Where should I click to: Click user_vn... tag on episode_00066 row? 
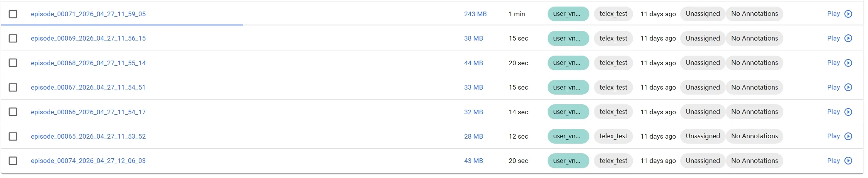(x=568, y=112)
